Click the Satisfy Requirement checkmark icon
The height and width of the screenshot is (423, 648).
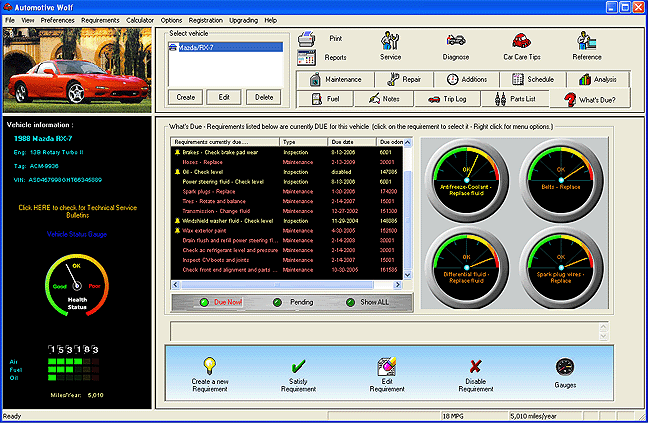[x=298, y=365]
